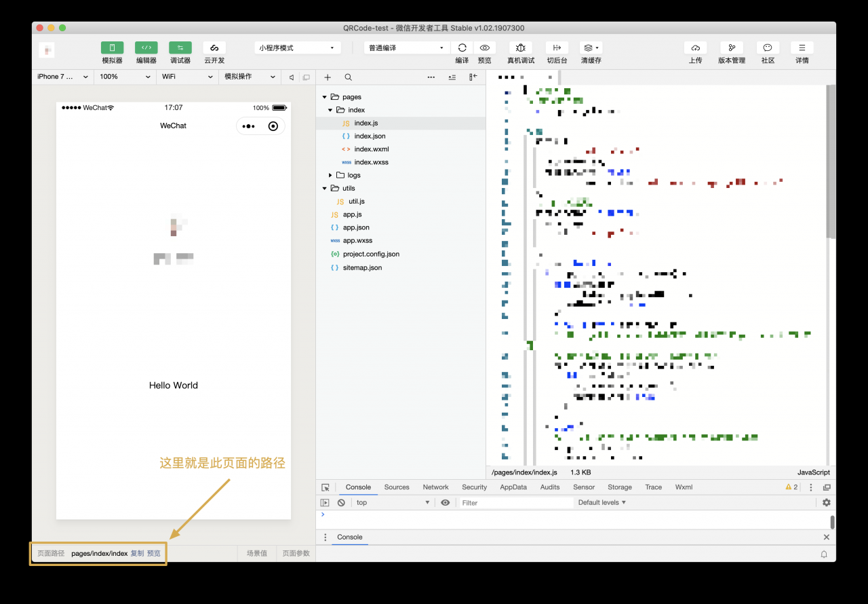The width and height of the screenshot is (868, 604).
Task: Open the WiFi network dropdown
Action: [x=186, y=77]
